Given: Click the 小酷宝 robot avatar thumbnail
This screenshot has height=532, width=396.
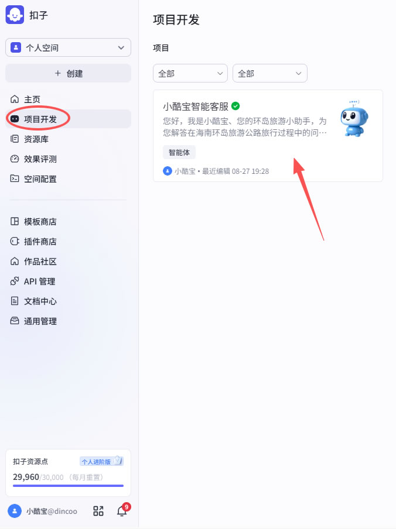Looking at the screenshot, I should pyautogui.click(x=354, y=119).
